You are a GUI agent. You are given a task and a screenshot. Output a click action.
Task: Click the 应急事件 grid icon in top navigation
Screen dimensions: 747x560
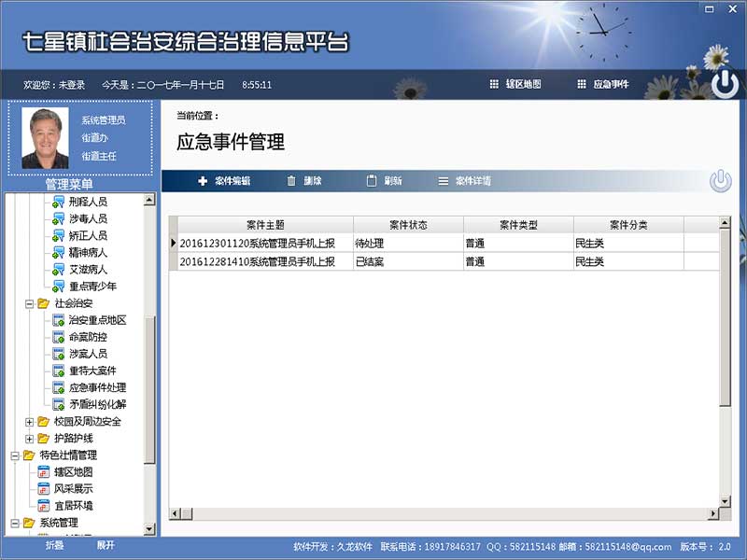click(582, 82)
